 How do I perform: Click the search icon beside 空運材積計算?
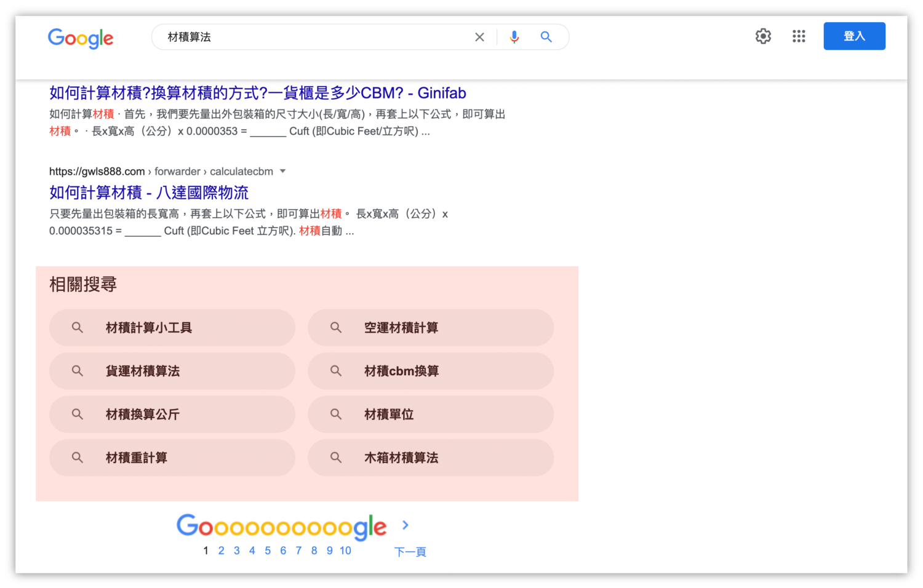tap(335, 328)
